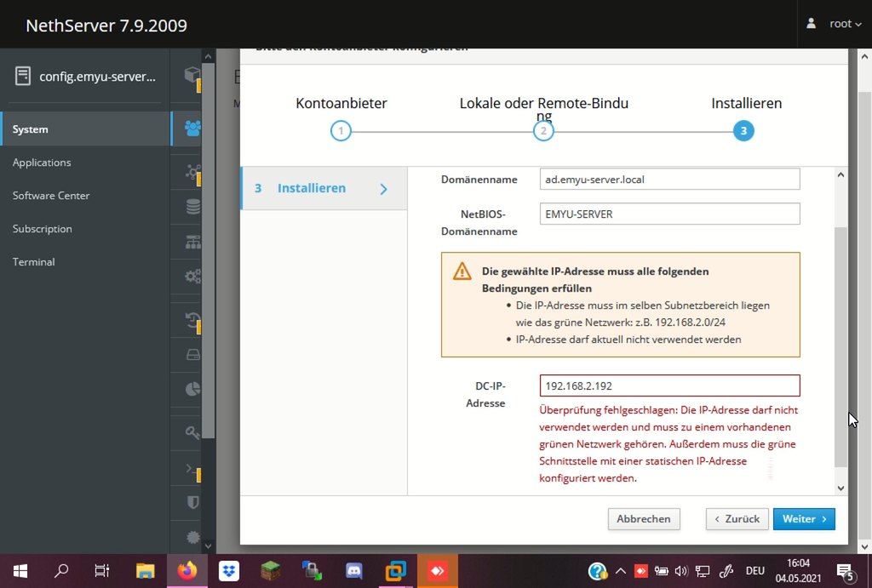Open Dropbox from the taskbar
Image resolution: width=872 pixels, height=588 pixels.
click(x=228, y=571)
